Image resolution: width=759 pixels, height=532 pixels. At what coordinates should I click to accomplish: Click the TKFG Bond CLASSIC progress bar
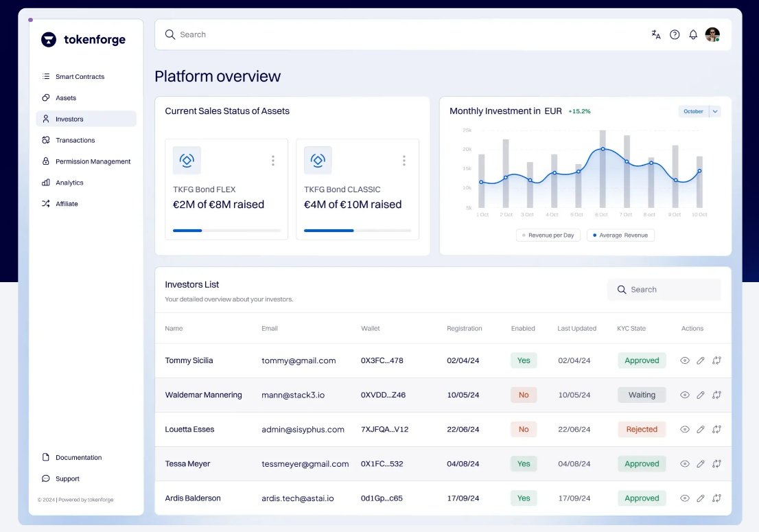pyautogui.click(x=358, y=231)
